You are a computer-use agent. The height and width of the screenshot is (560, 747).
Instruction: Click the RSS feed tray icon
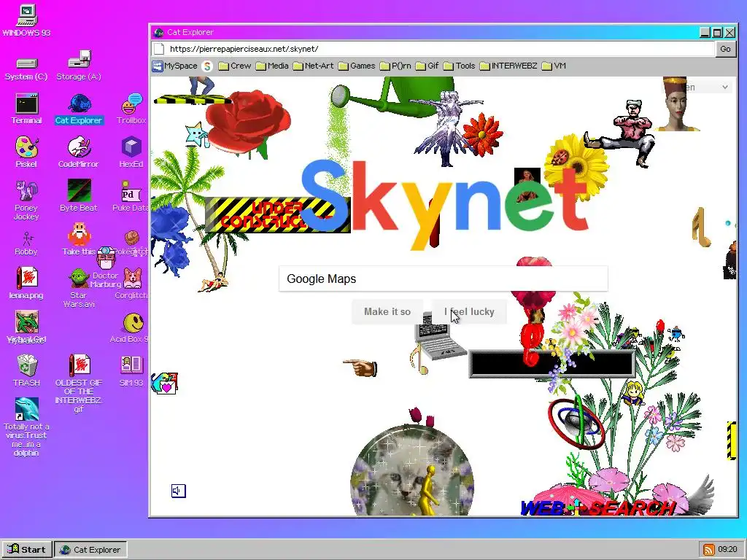point(709,550)
